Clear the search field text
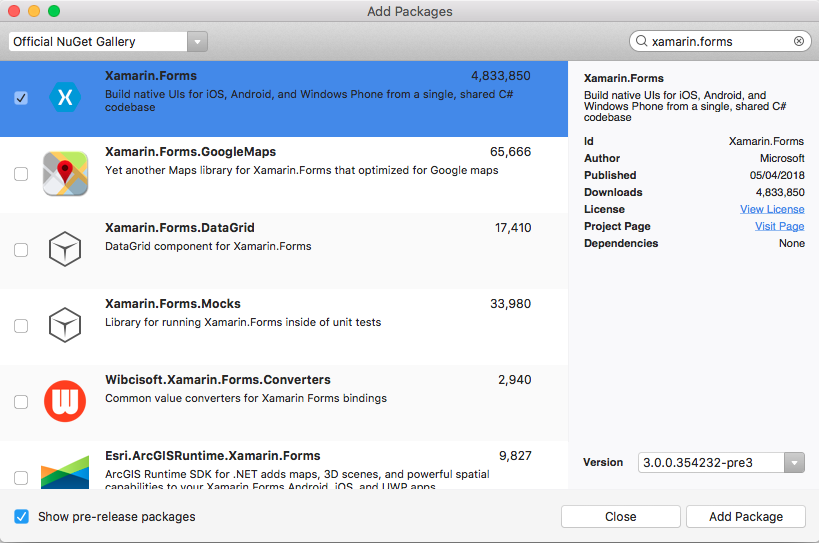Image resolution: width=819 pixels, height=543 pixels. (x=799, y=42)
